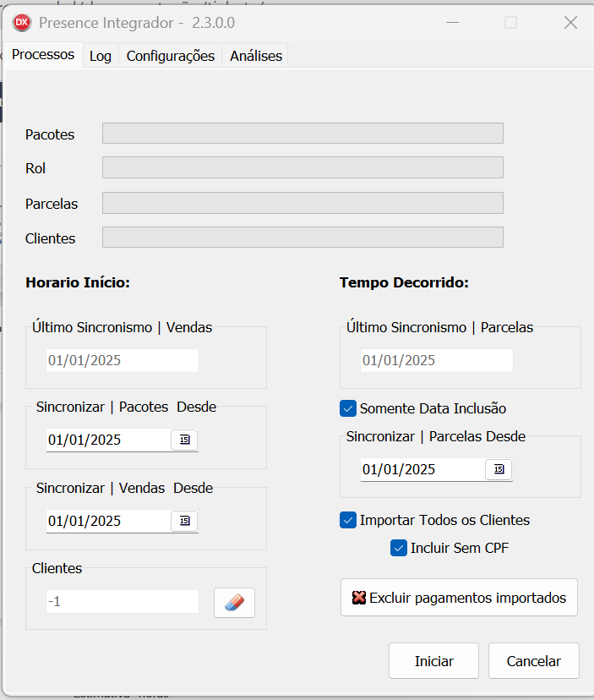The height and width of the screenshot is (700, 594).
Task: Uncheck Somente Data Inclusão checkbox
Action: point(348,408)
